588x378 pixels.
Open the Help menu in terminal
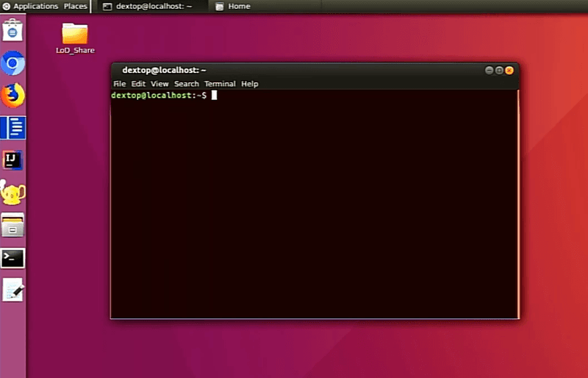click(x=249, y=84)
